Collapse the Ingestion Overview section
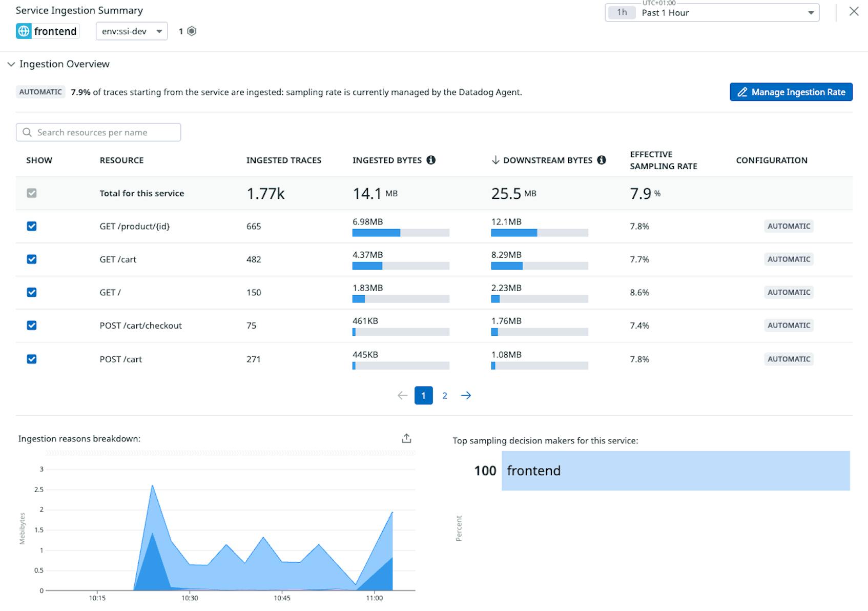Viewport: 868px width, 611px height. (11, 64)
